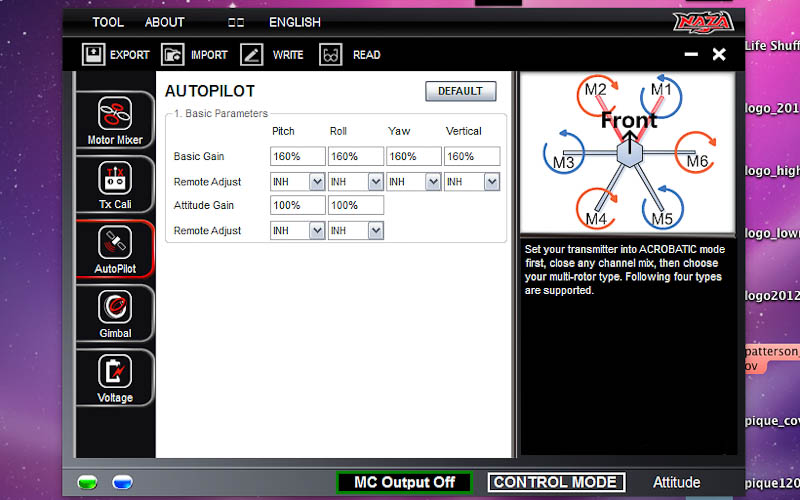Click the Write pencil icon
This screenshot has height=500, width=800.
(252, 55)
